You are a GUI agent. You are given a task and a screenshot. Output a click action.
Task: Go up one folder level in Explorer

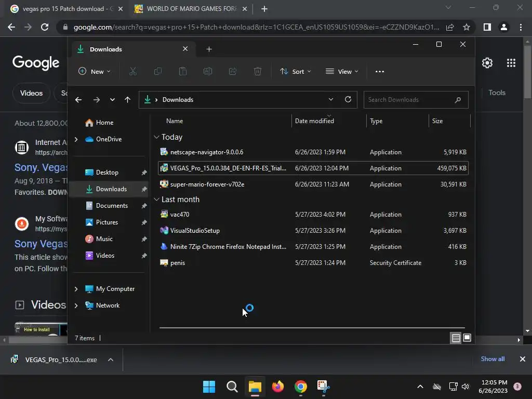128,100
